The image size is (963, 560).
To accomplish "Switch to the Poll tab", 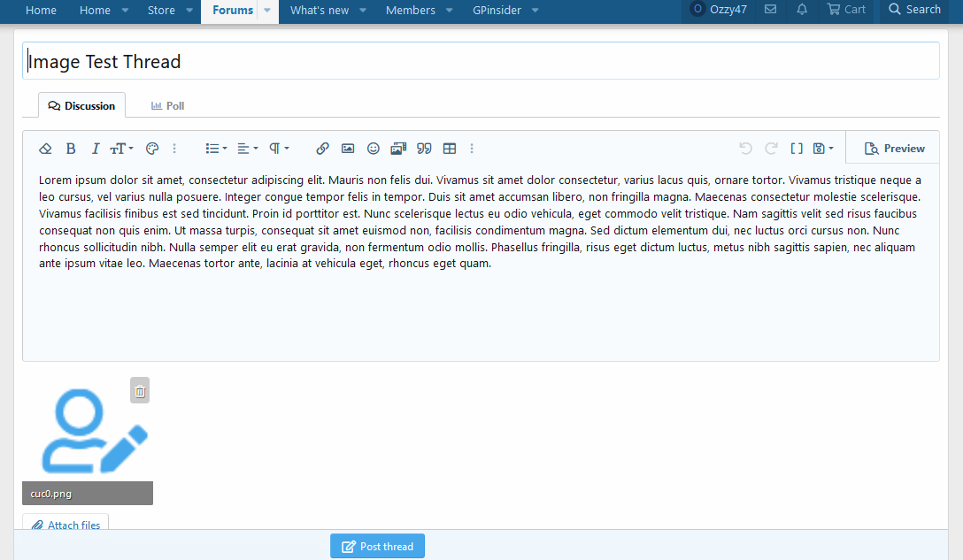I will pos(168,105).
